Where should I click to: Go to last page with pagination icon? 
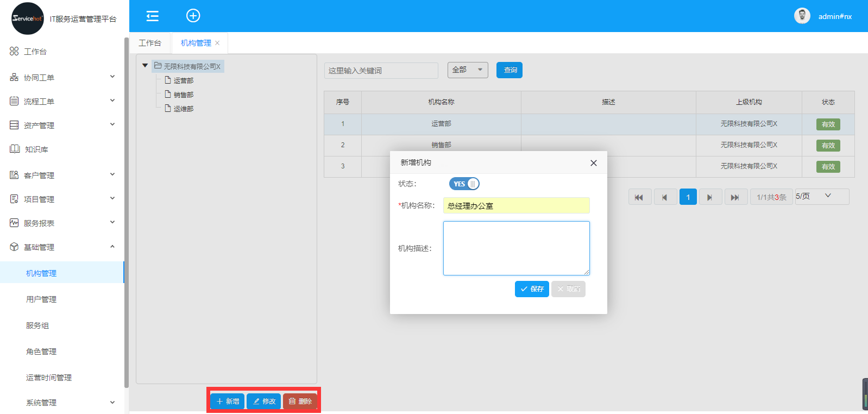tap(734, 197)
